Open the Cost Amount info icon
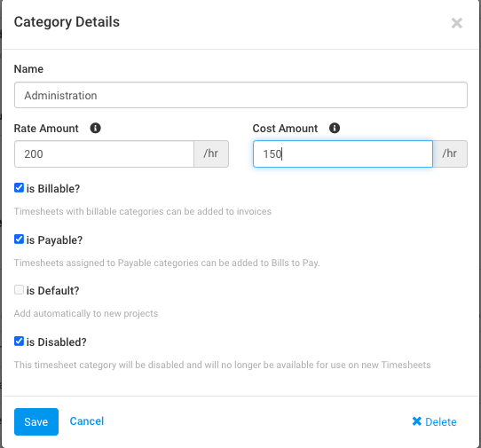The width and height of the screenshot is (481, 448). click(335, 128)
